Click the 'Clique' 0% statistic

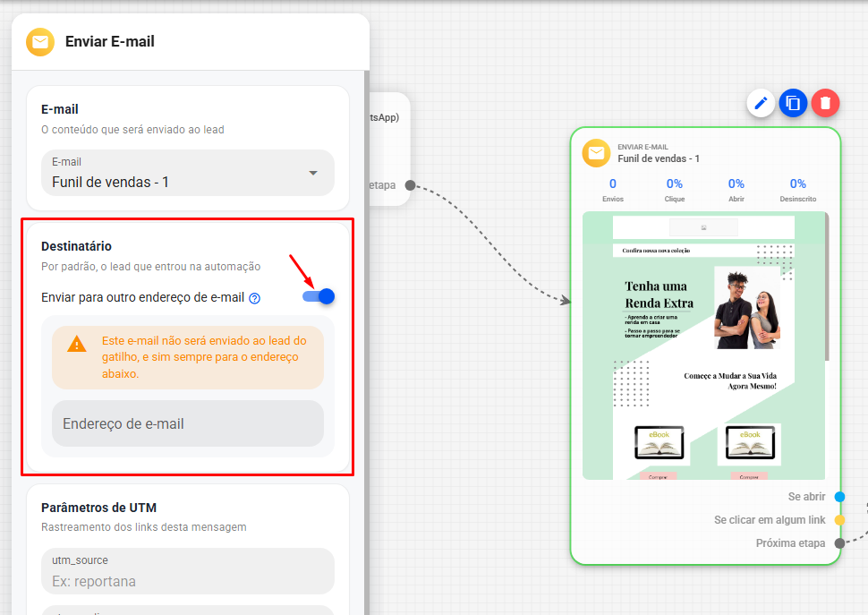pyautogui.click(x=674, y=190)
